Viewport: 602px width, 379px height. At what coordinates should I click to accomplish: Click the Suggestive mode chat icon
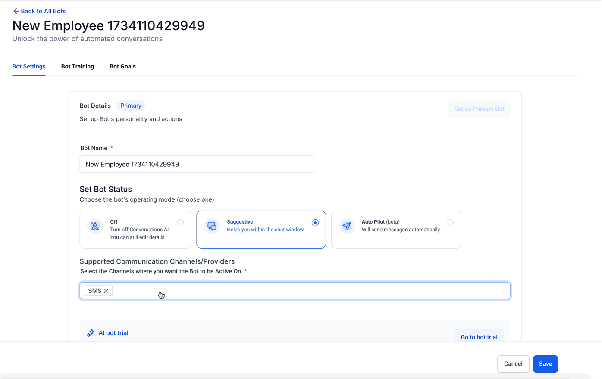212,226
